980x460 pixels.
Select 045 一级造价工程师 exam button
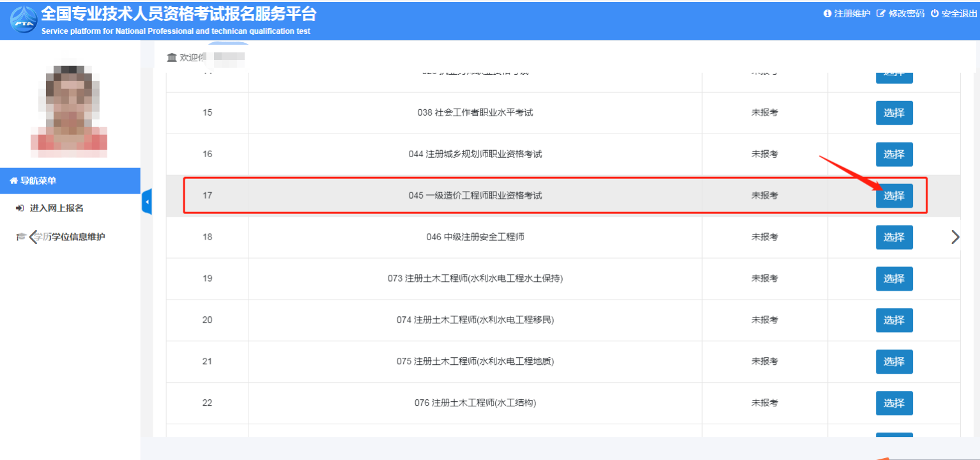coord(894,195)
